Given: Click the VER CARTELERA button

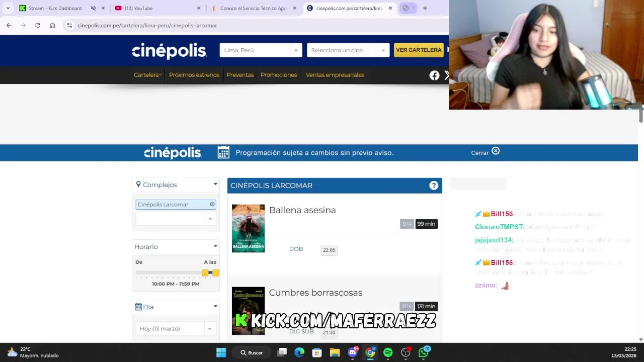Looking at the screenshot, I should (x=419, y=50).
